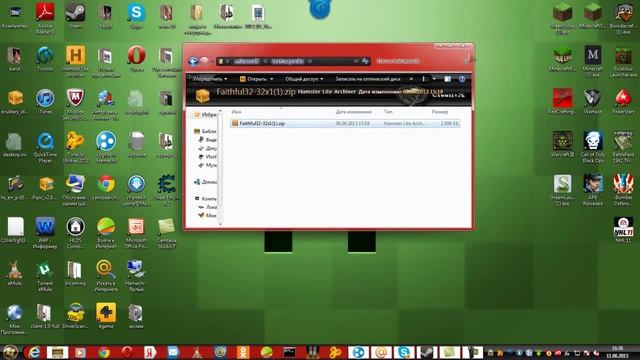
Task: Open the Google Chrome desktop shortcut
Action: pos(106,188)
